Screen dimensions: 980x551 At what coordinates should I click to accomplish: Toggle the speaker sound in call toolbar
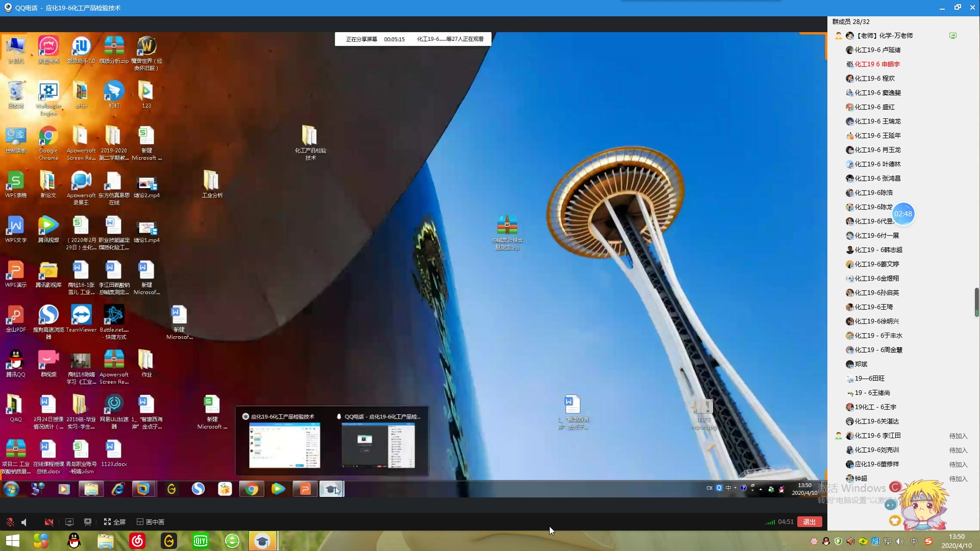click(24, 522)
